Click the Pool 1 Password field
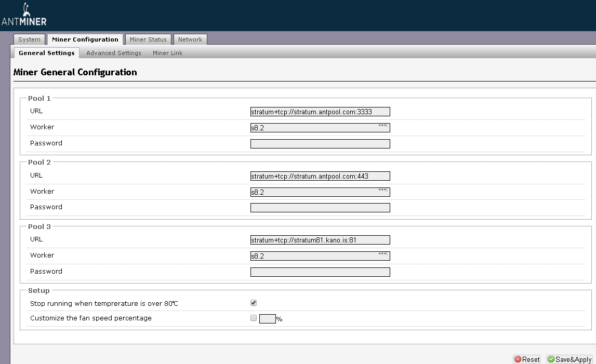The height and width of the screenshot is (364, 596). [x=320, y=144]
